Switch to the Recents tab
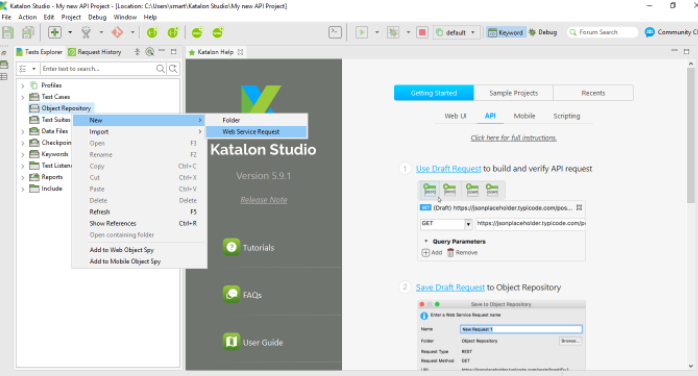 point(593,93)
